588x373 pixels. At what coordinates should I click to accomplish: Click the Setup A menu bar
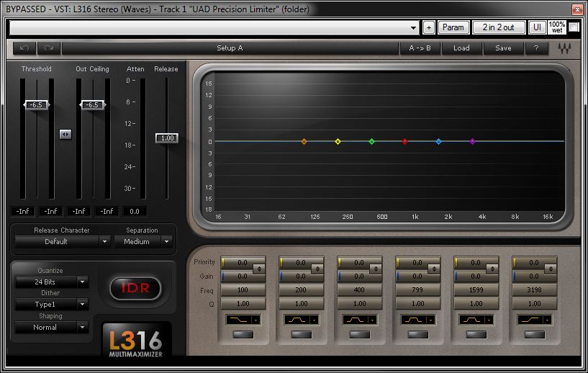[x=230, y=48]
